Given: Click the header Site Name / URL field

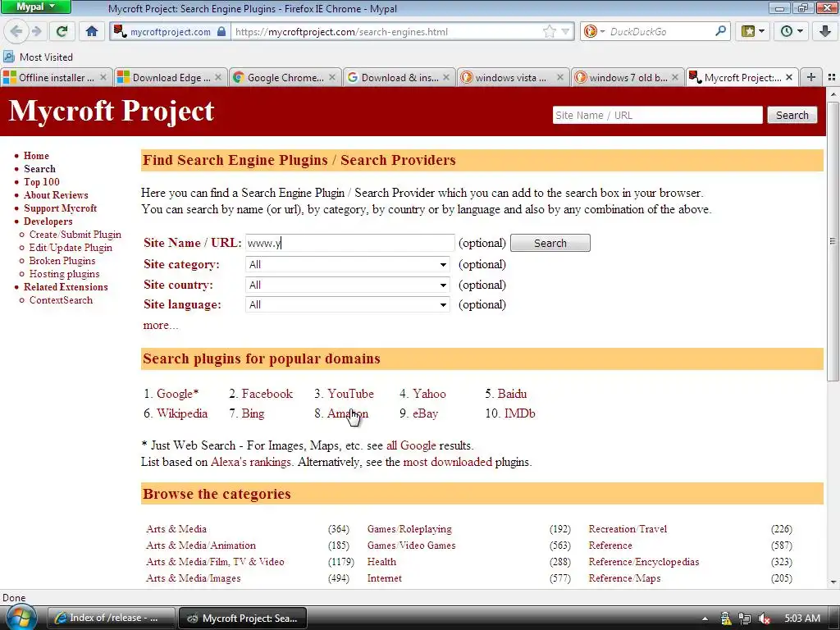Looking at the screenshot, I should point(657,115).
